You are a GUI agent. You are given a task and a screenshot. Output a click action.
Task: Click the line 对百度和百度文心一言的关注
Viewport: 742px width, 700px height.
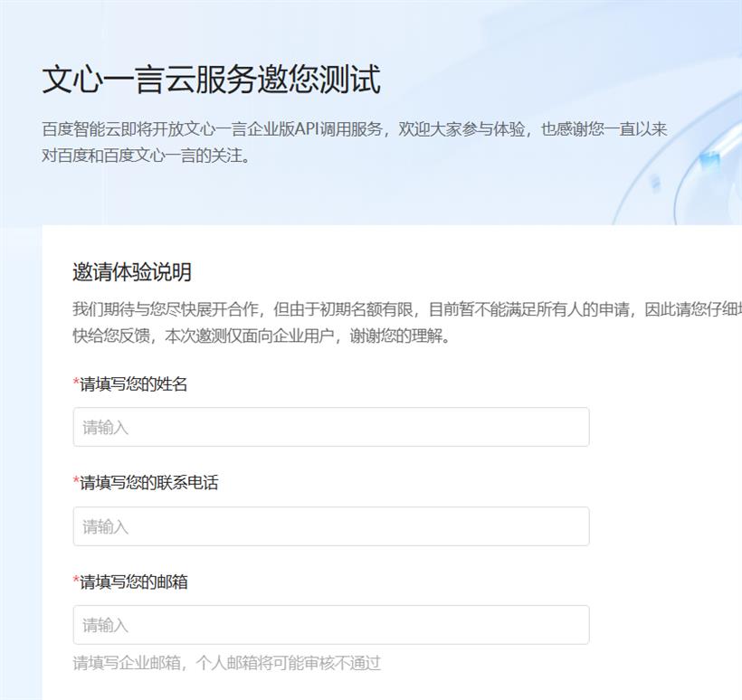tap(146, 156)
